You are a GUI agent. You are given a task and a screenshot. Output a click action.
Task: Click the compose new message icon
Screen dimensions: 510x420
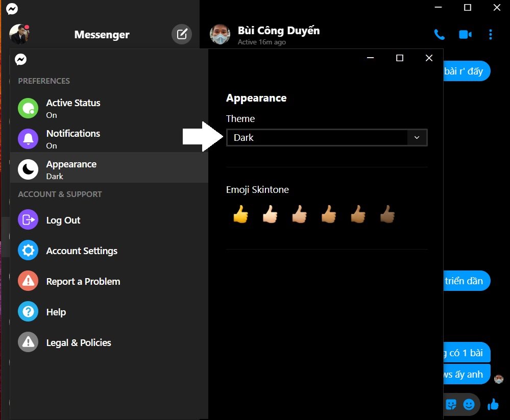click(182, 34)
